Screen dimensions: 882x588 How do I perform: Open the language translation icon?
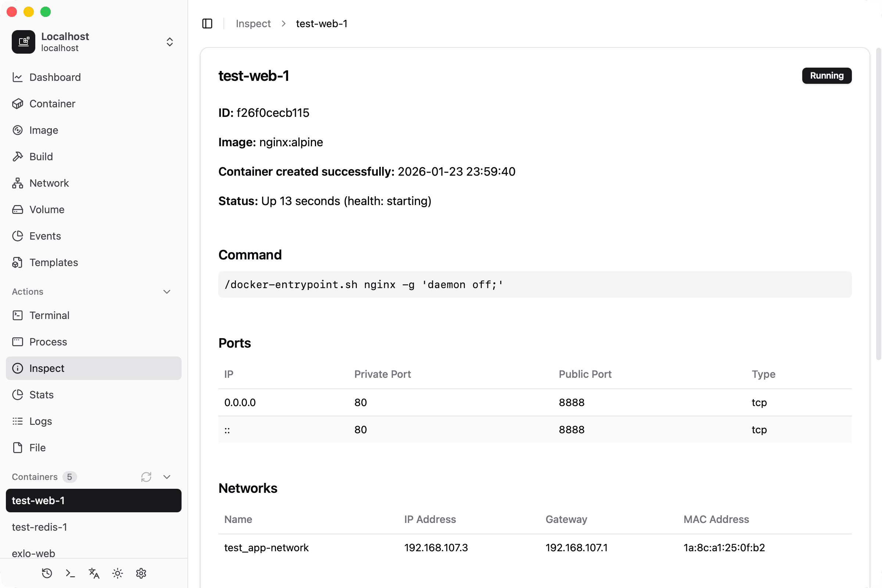coord(94,573)
